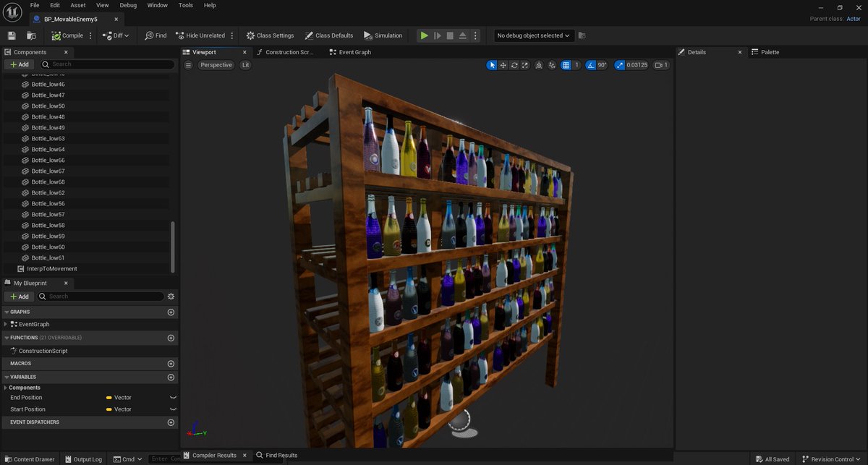
Task: Click the Stop play button
Action: (450, 35)
